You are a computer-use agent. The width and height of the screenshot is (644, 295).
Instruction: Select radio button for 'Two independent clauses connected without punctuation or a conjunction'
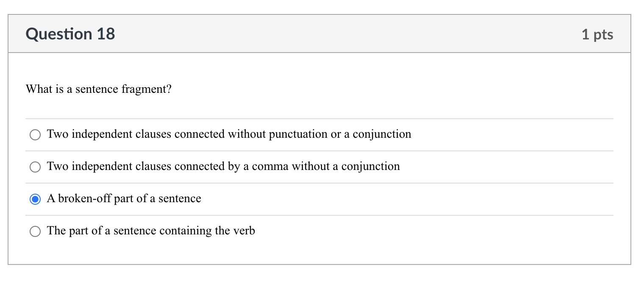coord(35,135)
